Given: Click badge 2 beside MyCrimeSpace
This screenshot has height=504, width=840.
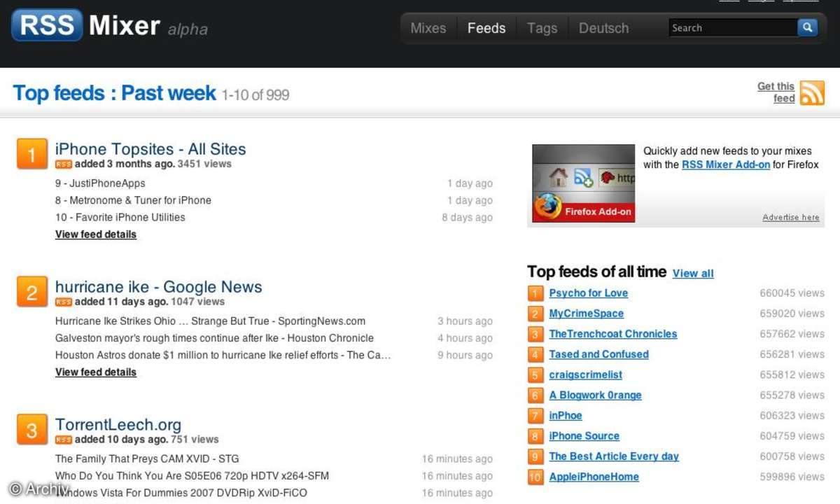Looking at the screenshot, I should click(x=535, y=314).
